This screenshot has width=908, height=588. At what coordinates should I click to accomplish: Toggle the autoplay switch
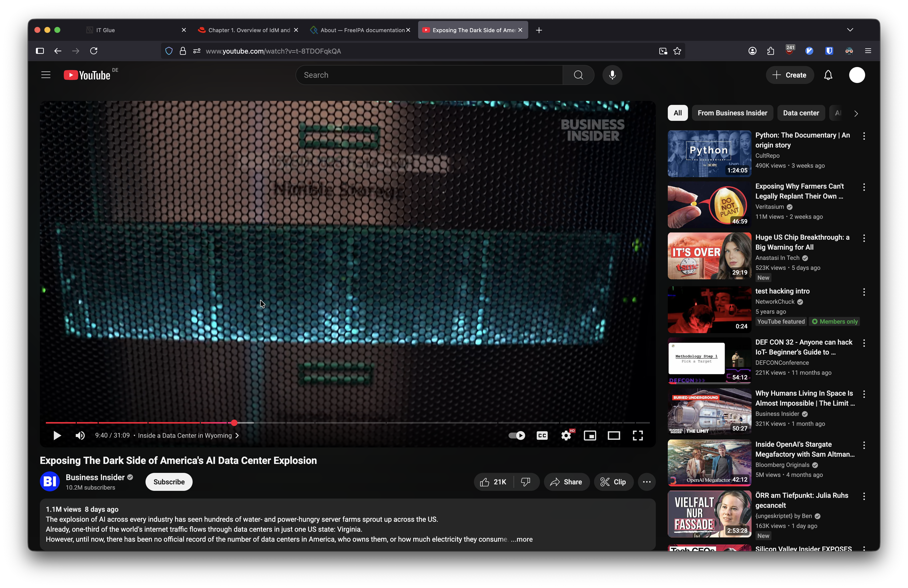(x=517, y=435)
